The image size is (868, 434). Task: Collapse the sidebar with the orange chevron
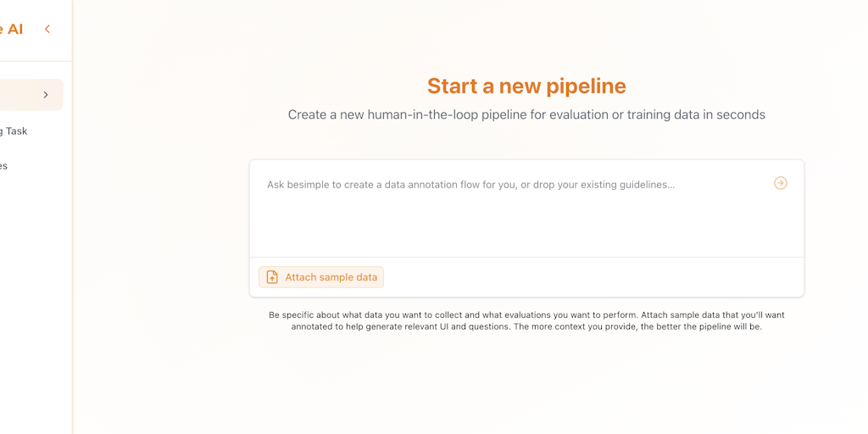click(x=47, y=29)
